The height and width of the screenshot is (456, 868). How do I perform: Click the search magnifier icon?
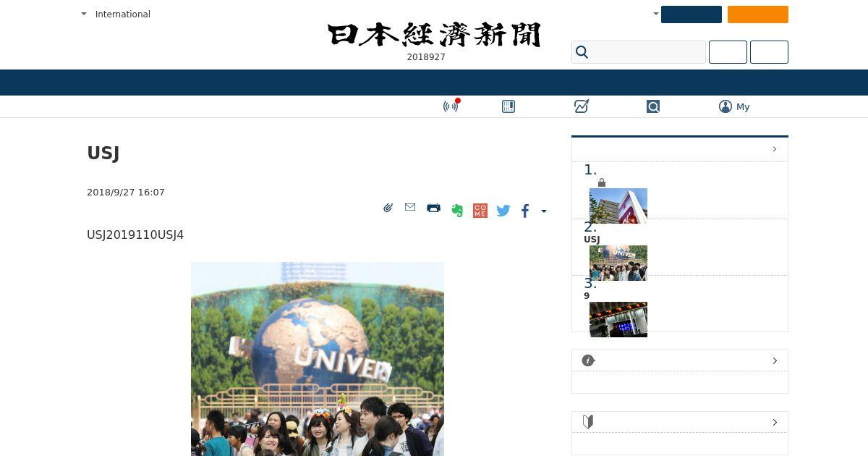click(x=582, y=52)
